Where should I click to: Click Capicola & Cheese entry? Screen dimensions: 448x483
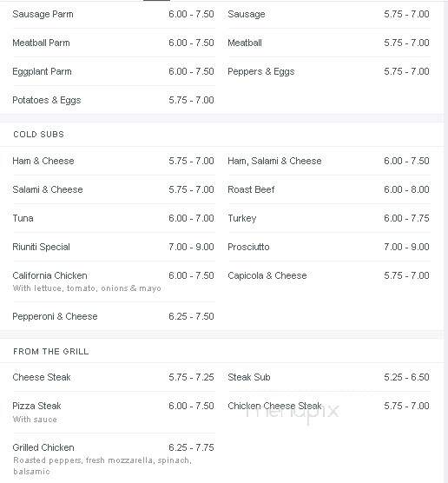(329, 275)
